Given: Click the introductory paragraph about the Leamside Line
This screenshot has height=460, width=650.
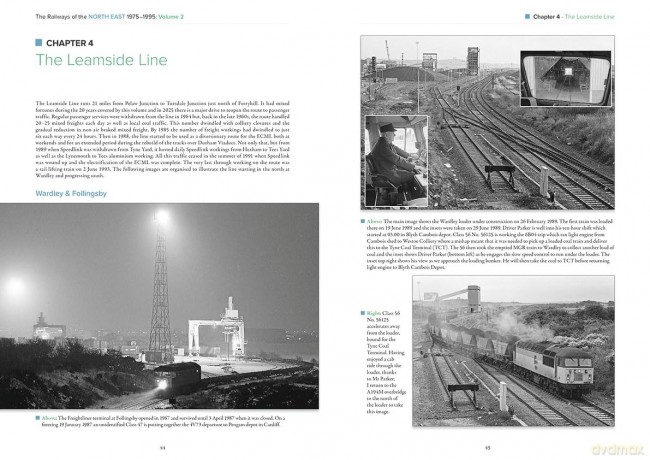Looking at the screenshot, I should 162,139.
